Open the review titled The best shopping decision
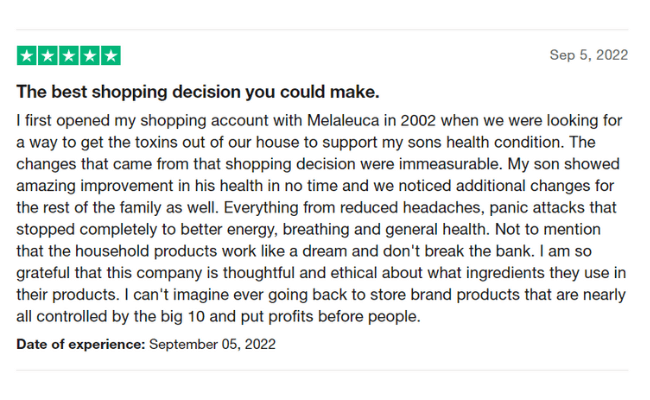 198,92
